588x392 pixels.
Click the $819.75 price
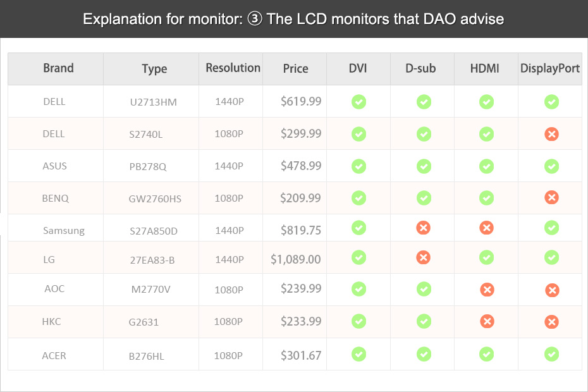pos(301,230)
